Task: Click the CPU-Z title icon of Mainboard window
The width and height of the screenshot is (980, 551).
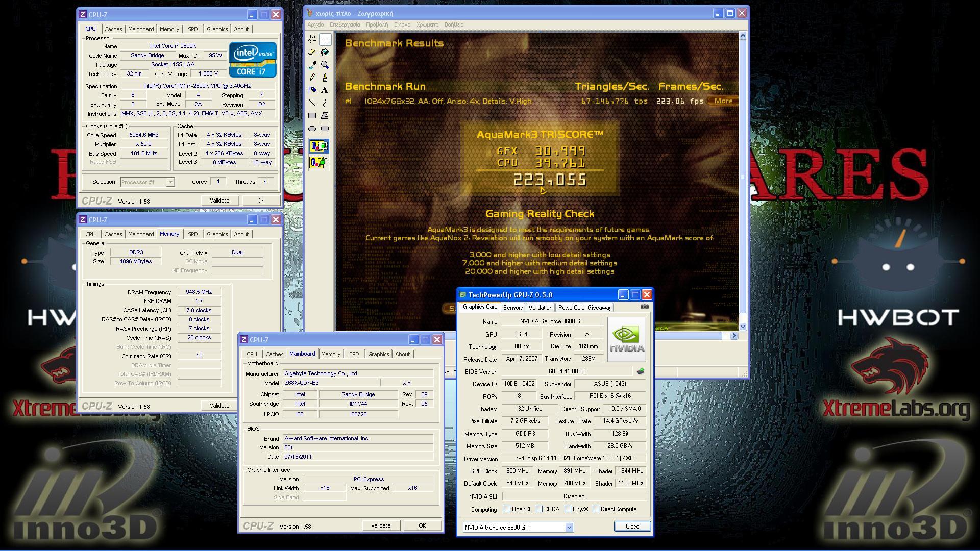Action: (244, 340)
